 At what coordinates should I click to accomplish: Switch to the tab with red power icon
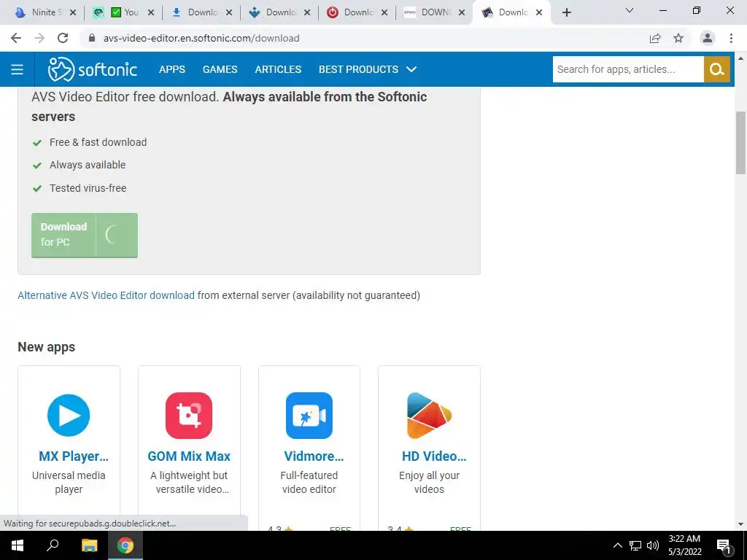356,12
